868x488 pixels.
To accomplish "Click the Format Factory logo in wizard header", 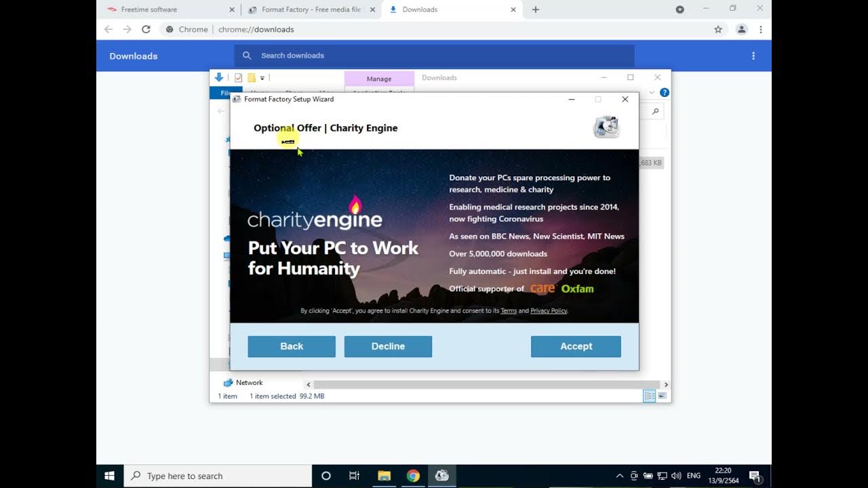I will (606, 127).
